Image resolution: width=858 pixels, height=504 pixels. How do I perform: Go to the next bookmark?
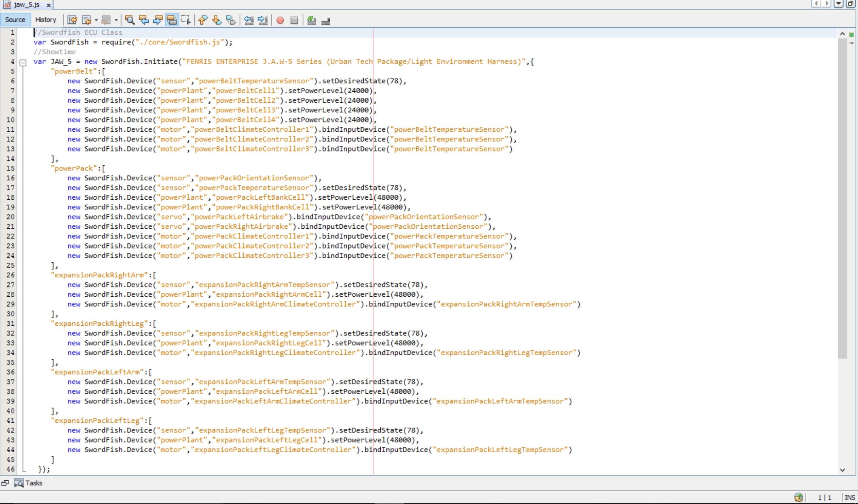(217, 20)
